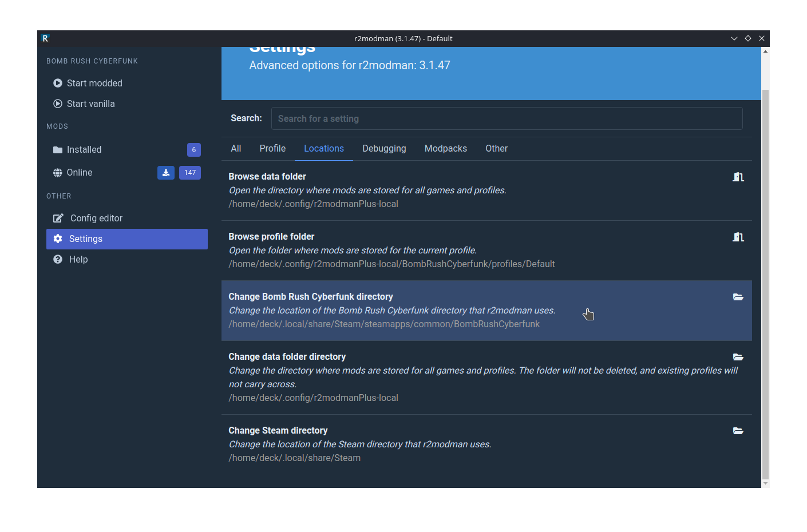Switch to the Other settings tab
Viewport: 807px width, 532px height.
[x=496, y=149]
